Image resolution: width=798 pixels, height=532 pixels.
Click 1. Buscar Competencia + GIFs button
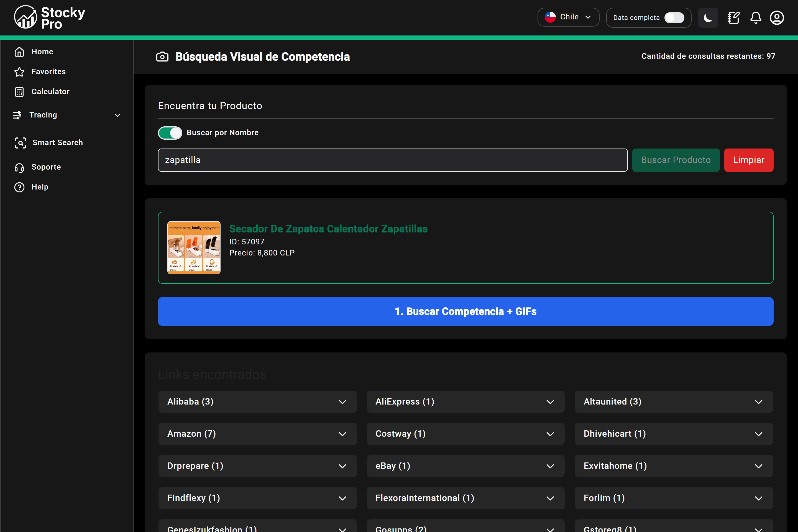click(x=465, y=311)
